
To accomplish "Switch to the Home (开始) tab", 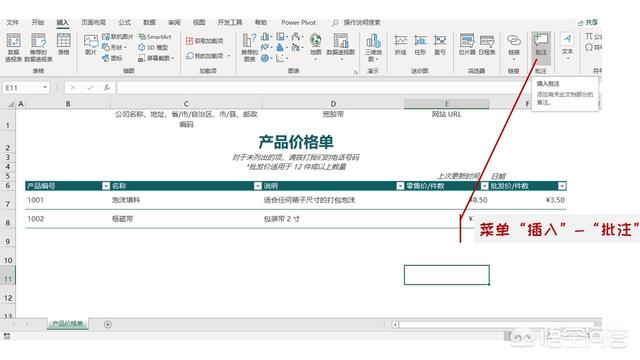I will [38, 22].
